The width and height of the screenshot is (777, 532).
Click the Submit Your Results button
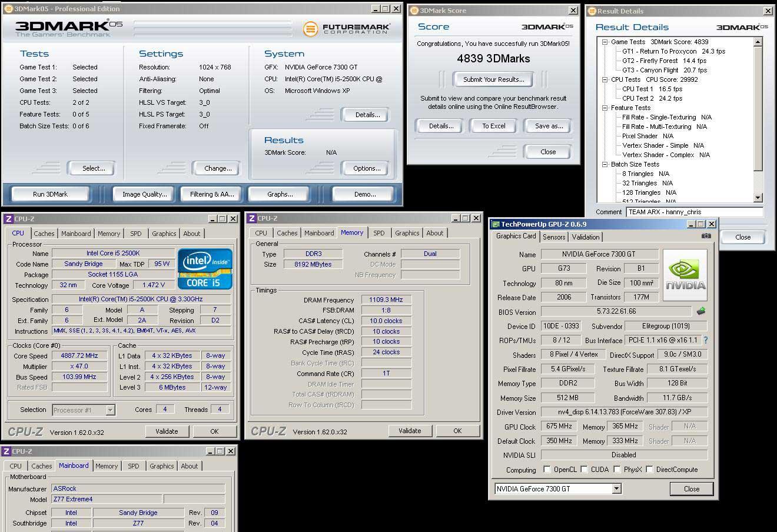point(493,79)
